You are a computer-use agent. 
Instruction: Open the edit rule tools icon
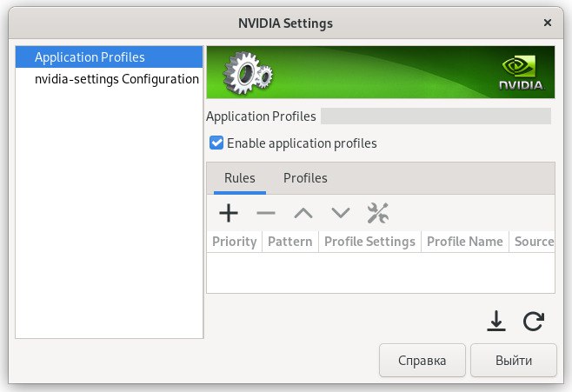point(378,213)
